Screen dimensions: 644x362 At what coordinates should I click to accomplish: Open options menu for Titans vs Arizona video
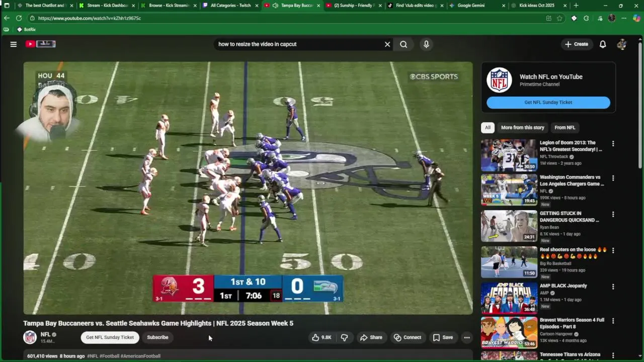[x=613, y=355]
